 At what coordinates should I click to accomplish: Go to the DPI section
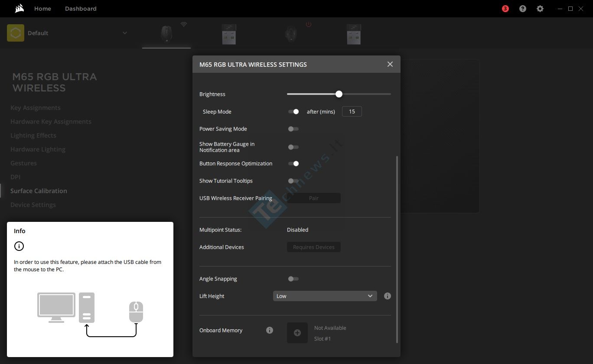click(x=16, y=177)
